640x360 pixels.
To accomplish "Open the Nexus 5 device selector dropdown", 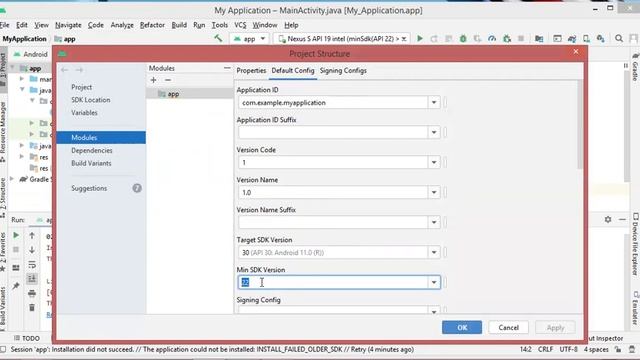I will 342,39.
